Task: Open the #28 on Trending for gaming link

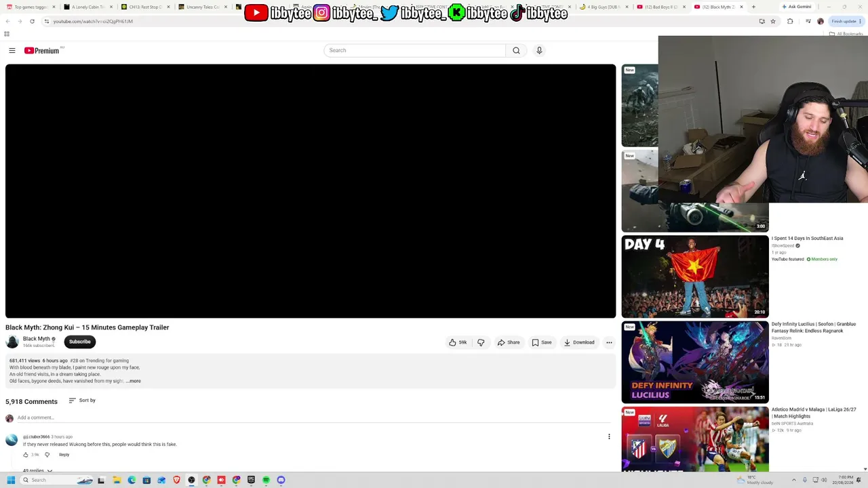Action: click(100, 361)
